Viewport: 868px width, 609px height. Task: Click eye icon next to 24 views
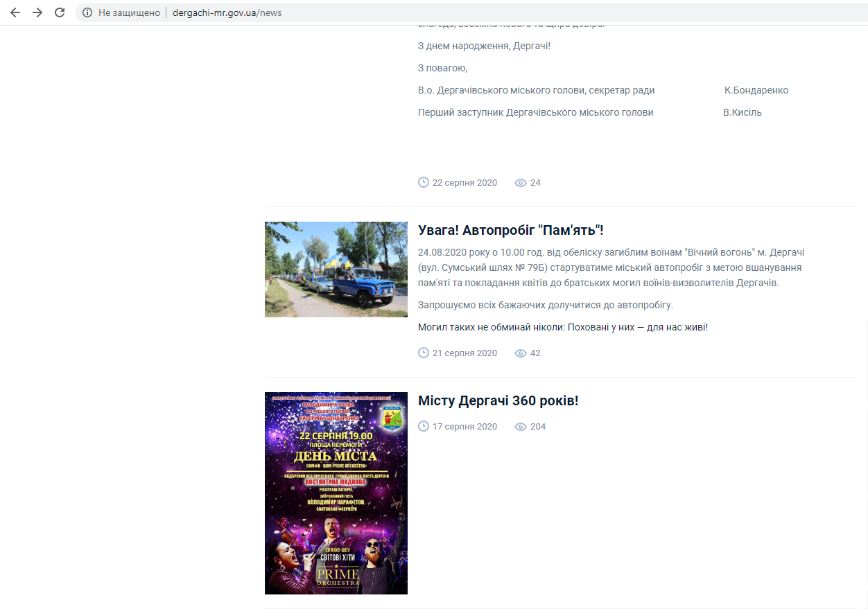pos(521,183)
